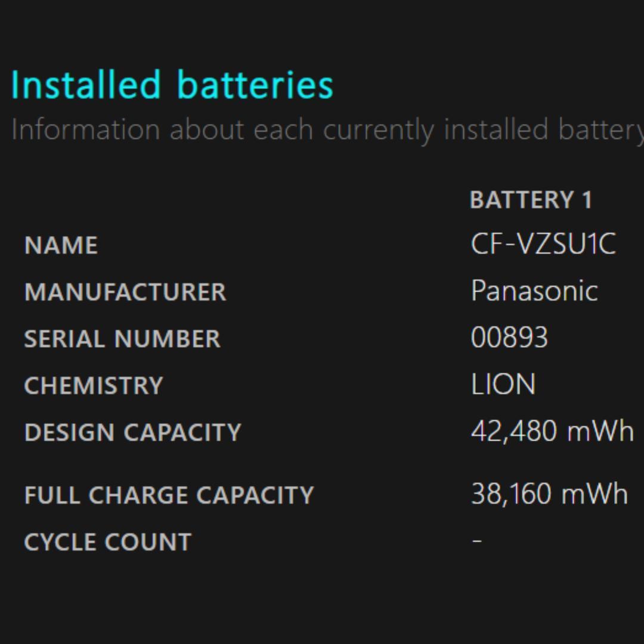Select the 'Information about each currently installed battery' subtitle
Image resolution: width=644 pixels, height=644 pixels.
327,129
